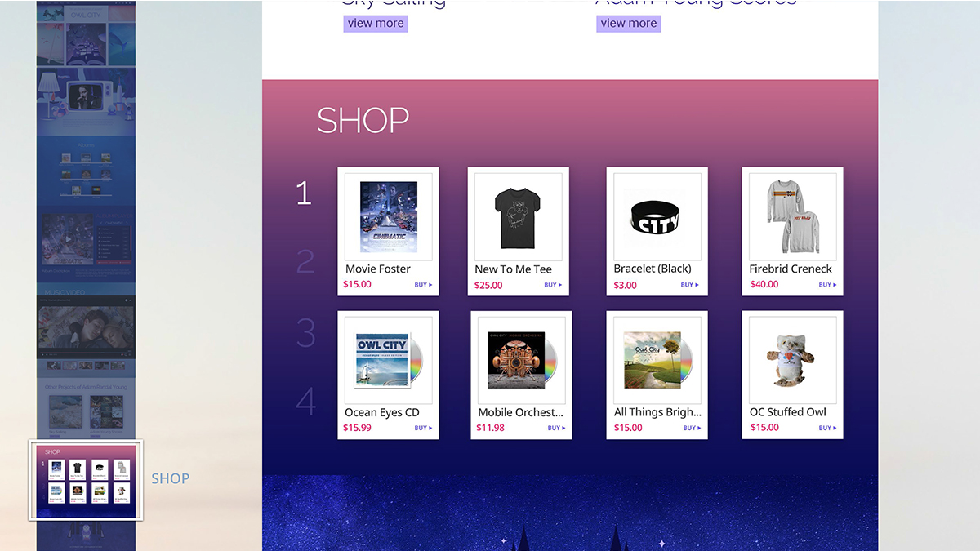This screenshot has height=551, width=980.
Task: Go to shop page 3
Action: (305, 333)
